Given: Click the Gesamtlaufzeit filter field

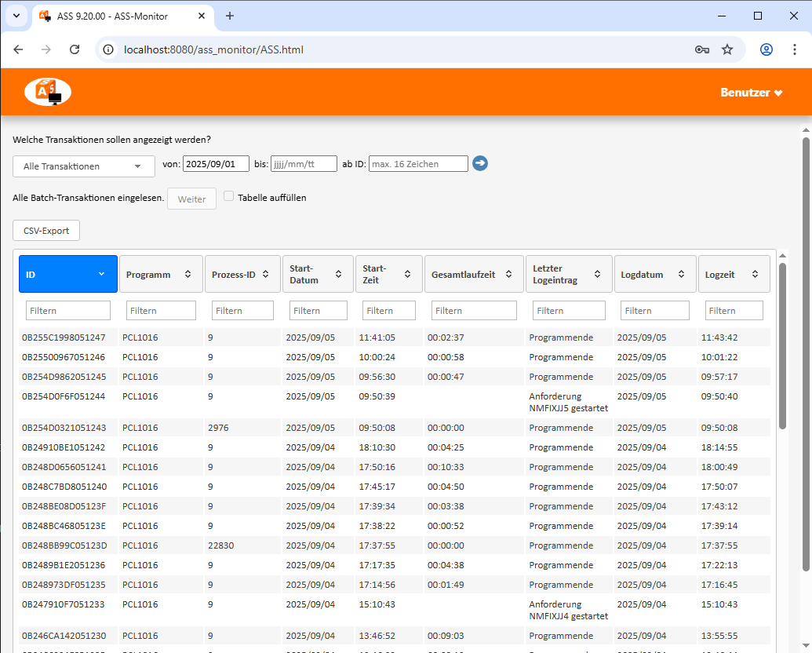Looking at the screenshot, I should [474, 311].
